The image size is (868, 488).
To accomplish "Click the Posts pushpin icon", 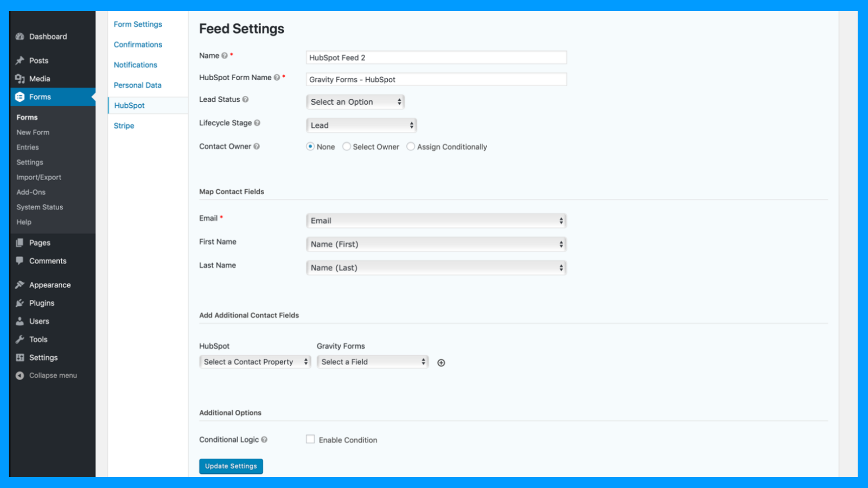I will [20, 60].
